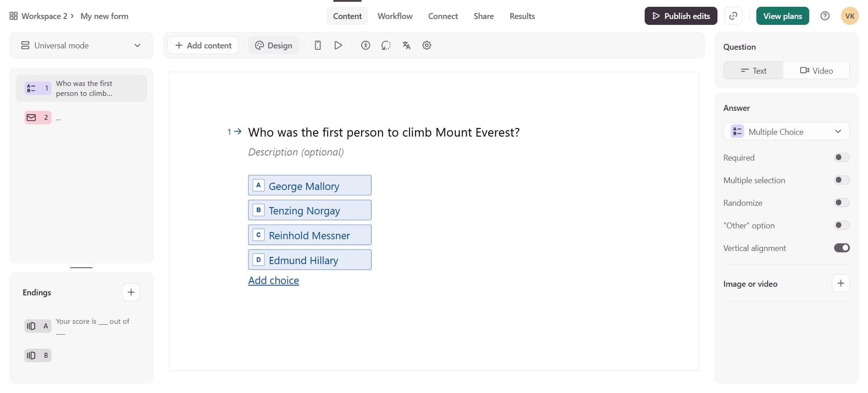Click the copy link icon
Viewport: 868px width, 393px height.
(x=733, y=16)
